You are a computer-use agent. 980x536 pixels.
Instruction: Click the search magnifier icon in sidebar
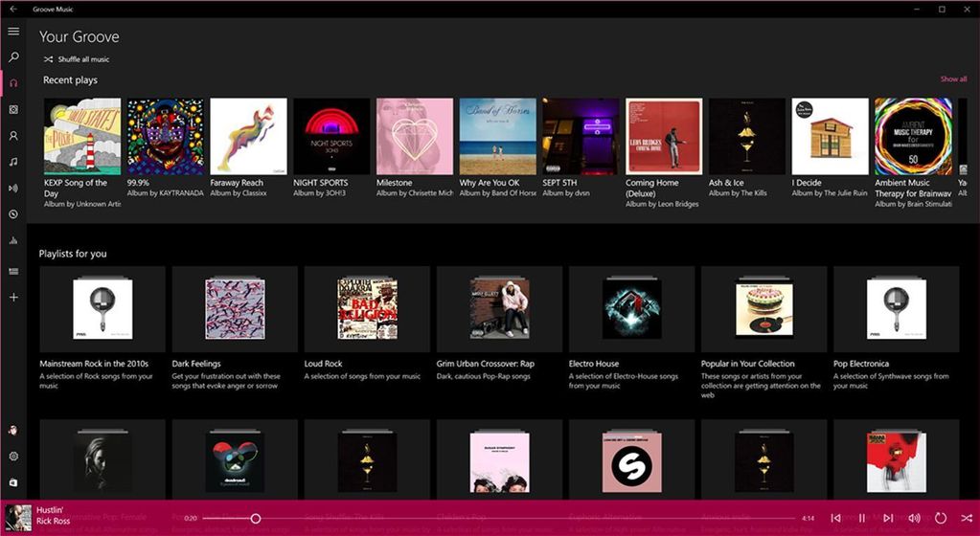tap(13, 57)
